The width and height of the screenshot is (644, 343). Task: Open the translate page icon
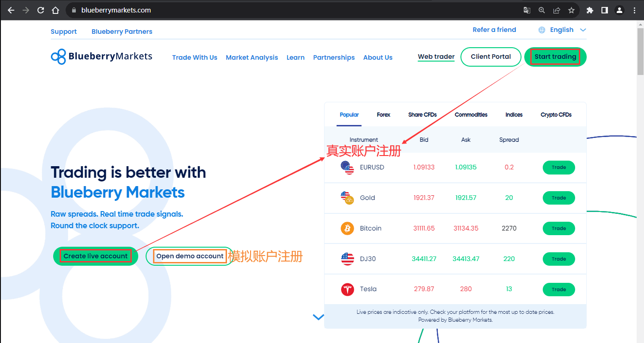pos(527,10)
